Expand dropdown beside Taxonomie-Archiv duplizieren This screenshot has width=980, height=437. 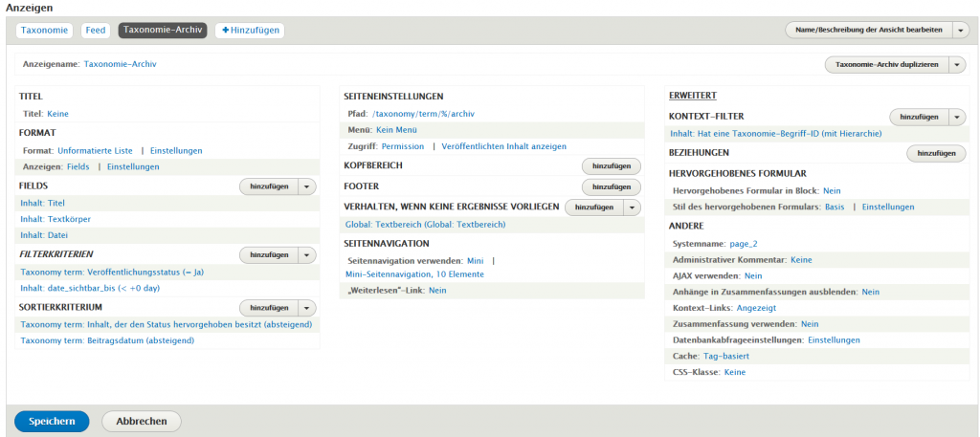coord(957,65)
